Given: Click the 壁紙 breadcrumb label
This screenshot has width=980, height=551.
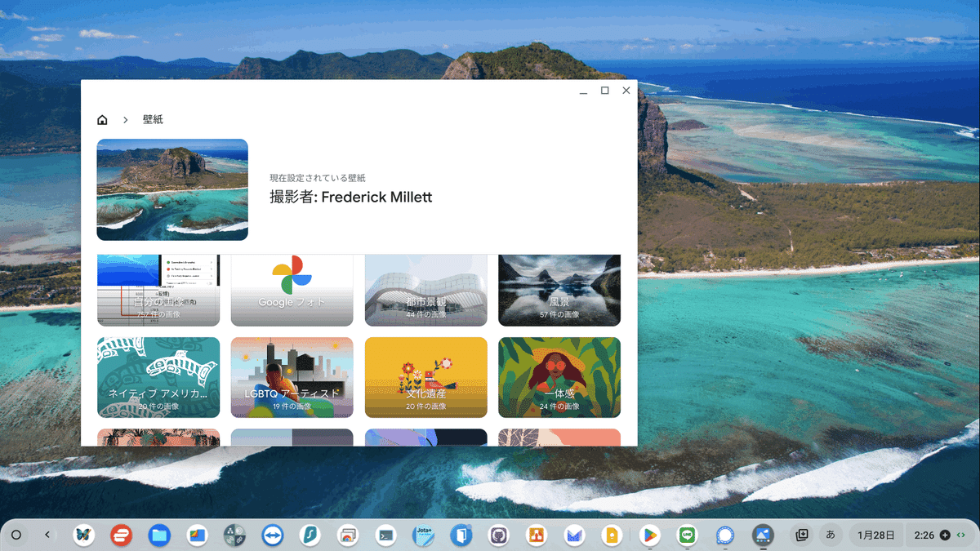Looking at the screenshot, I should coord(153,120).
